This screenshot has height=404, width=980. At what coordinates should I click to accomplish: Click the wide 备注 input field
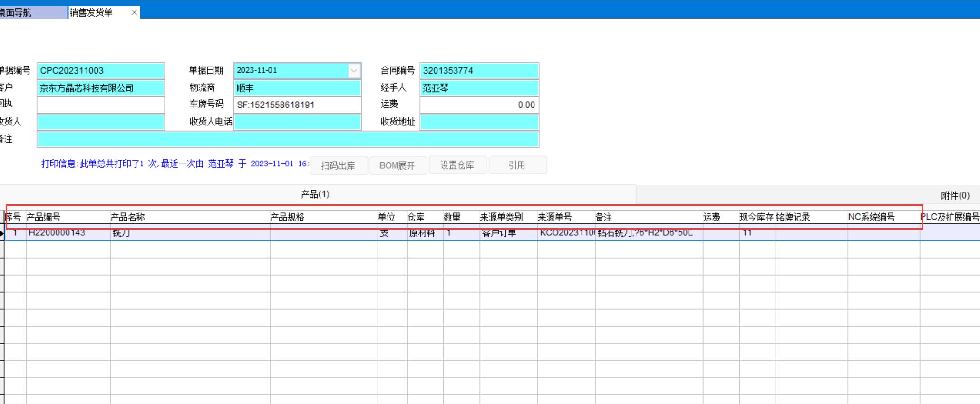(x=288, y=139)
